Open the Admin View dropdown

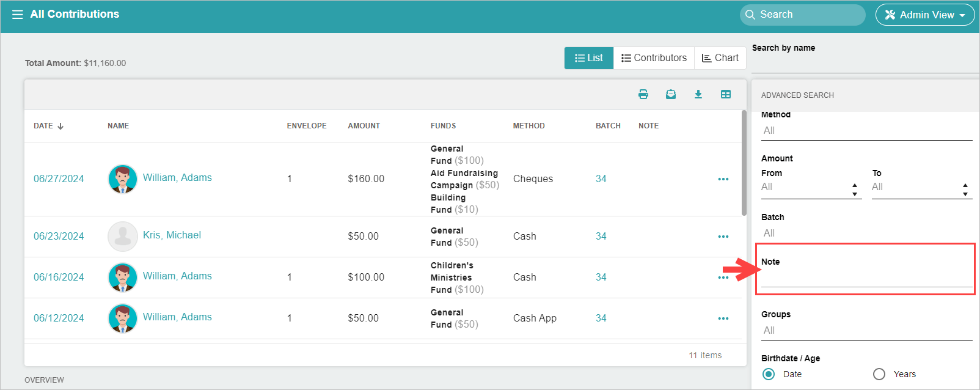click(x=925, y=15)
